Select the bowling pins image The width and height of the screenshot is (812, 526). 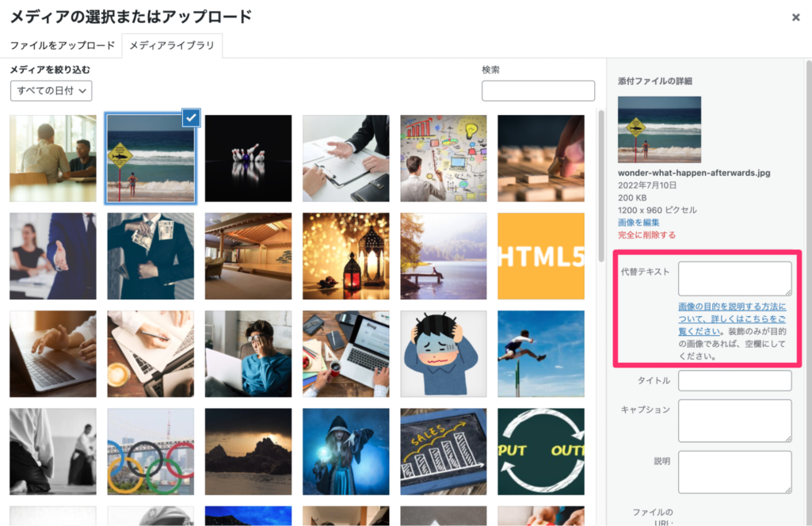click(248, 158)
